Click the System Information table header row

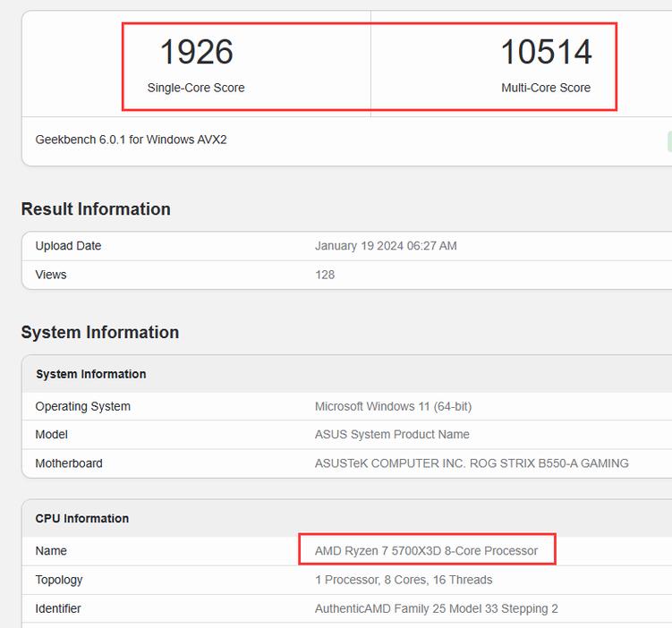point(91,374)
